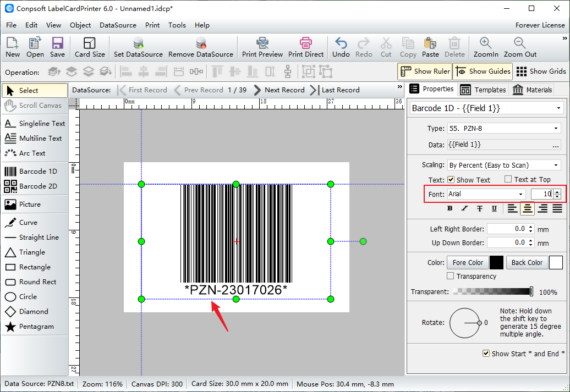Uncheck Show Start * and End * checkbox
The image size is (570, 392).
click(486, 354)
